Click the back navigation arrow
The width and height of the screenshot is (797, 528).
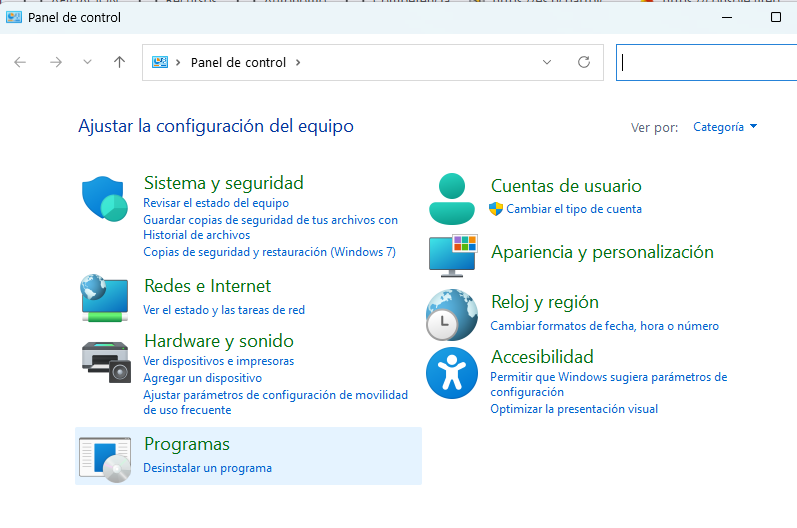pos(20,63)
